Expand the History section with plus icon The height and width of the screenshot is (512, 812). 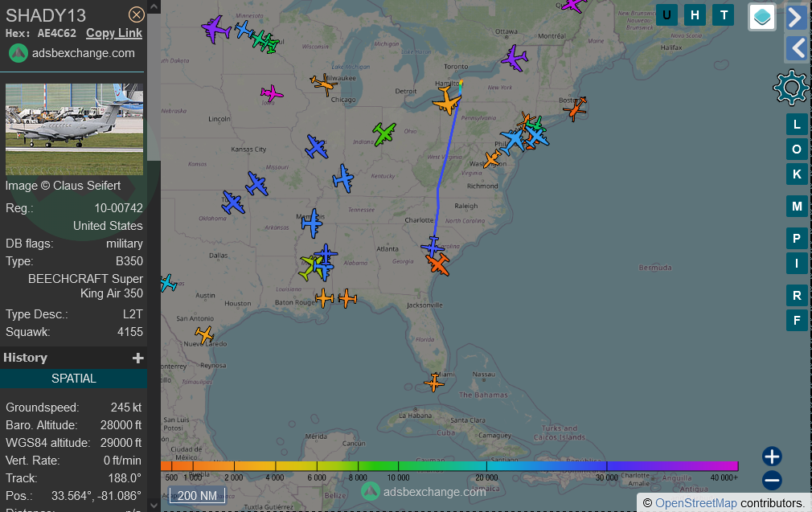click(137, 358)
